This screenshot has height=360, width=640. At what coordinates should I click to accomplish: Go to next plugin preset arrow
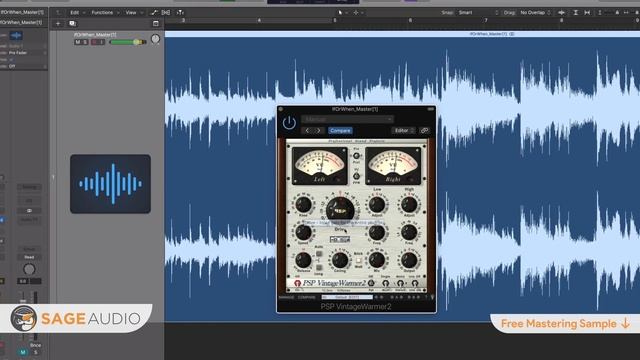click(x=319, y=131)
